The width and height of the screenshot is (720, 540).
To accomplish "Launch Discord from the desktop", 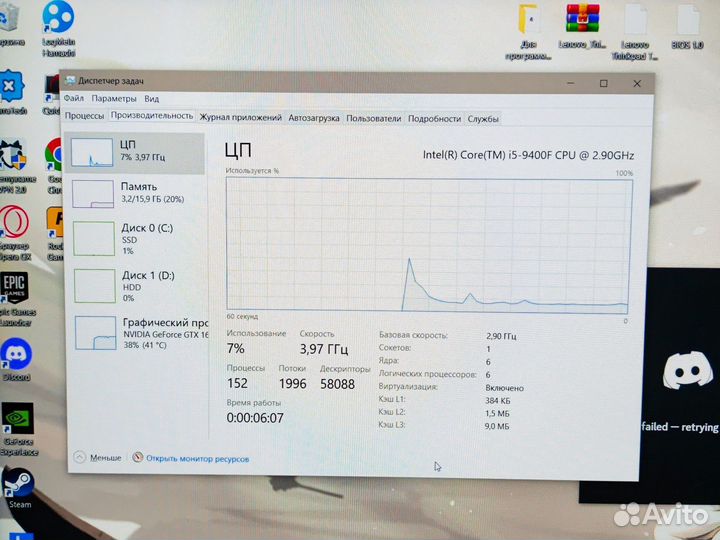I will click(17, 359).
